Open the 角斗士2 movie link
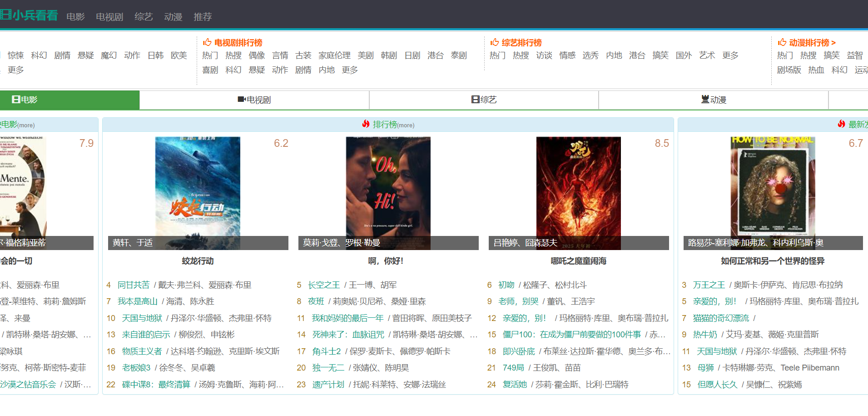The image size is (868, 416). [326, 351]
